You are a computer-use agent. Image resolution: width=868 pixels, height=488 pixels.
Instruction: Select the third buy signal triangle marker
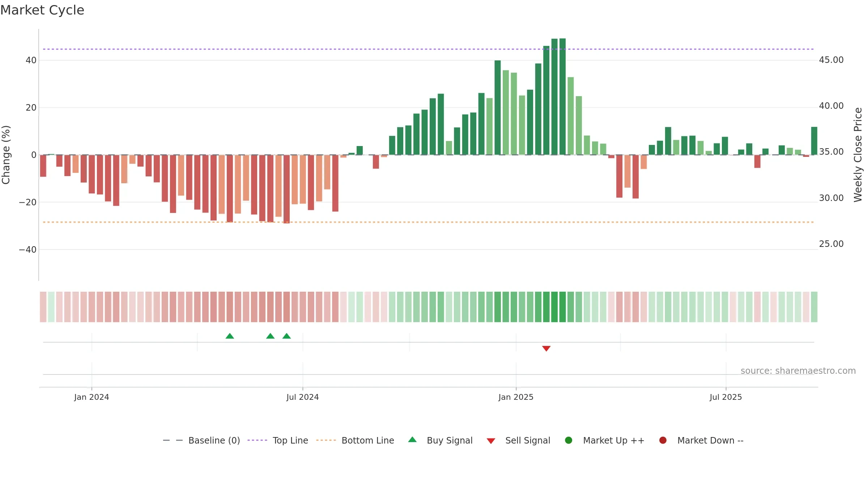tap(286, 336)
